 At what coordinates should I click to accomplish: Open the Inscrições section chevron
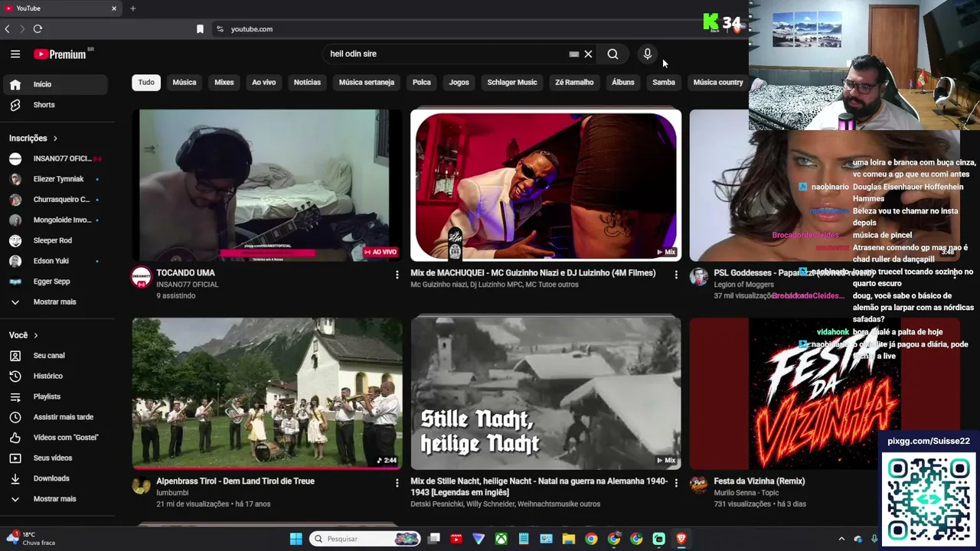pos(55,139)
